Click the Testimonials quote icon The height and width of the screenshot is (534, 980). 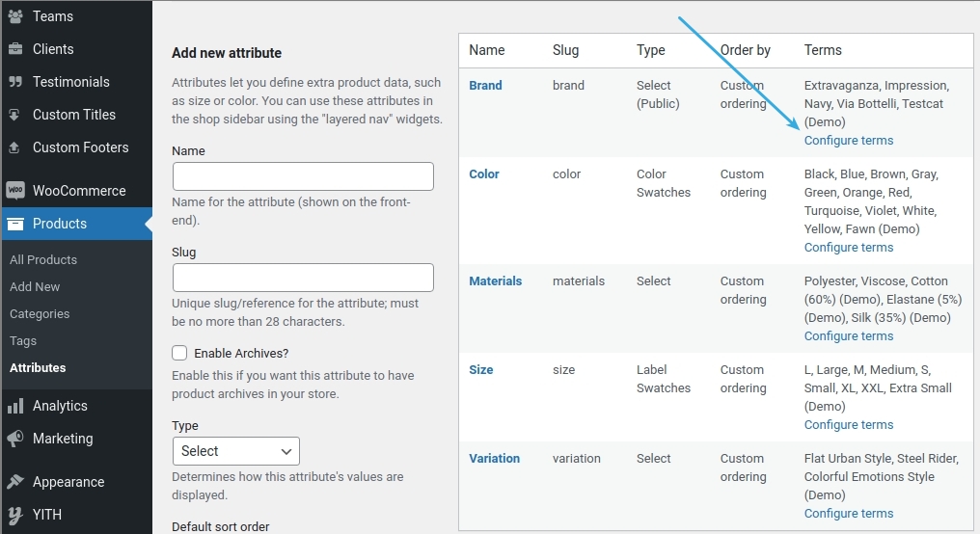click(14, 82)
